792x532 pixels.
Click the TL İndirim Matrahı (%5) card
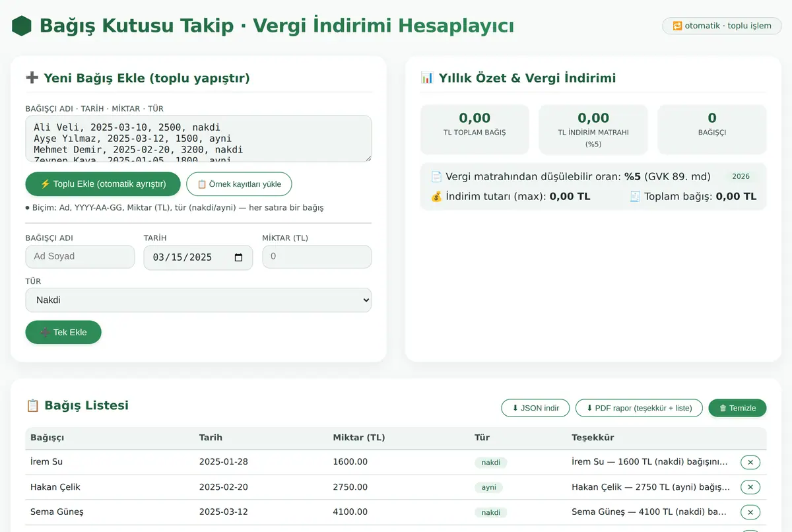coord(593,129)
